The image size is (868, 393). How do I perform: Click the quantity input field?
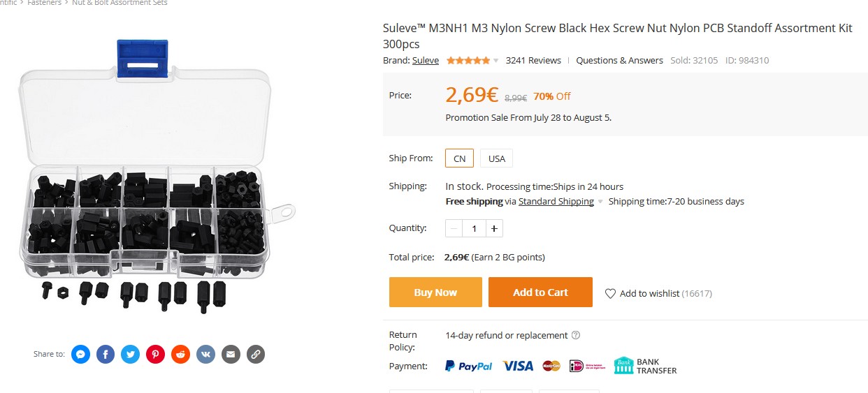pos(474,228)
